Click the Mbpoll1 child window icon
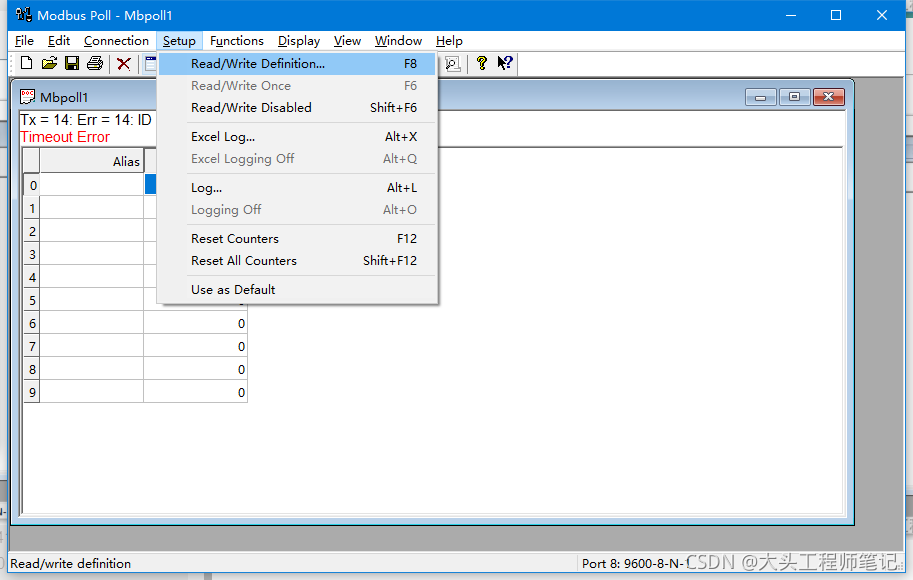This screenshot has width=913, height=580. pos(27,97)
